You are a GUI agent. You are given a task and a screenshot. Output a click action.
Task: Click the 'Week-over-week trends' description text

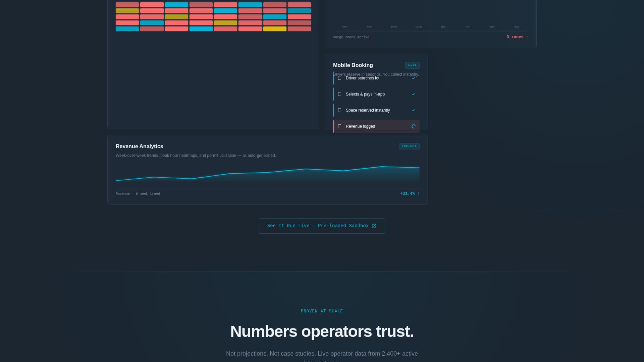pyautogui.click(x=196, y=156)
